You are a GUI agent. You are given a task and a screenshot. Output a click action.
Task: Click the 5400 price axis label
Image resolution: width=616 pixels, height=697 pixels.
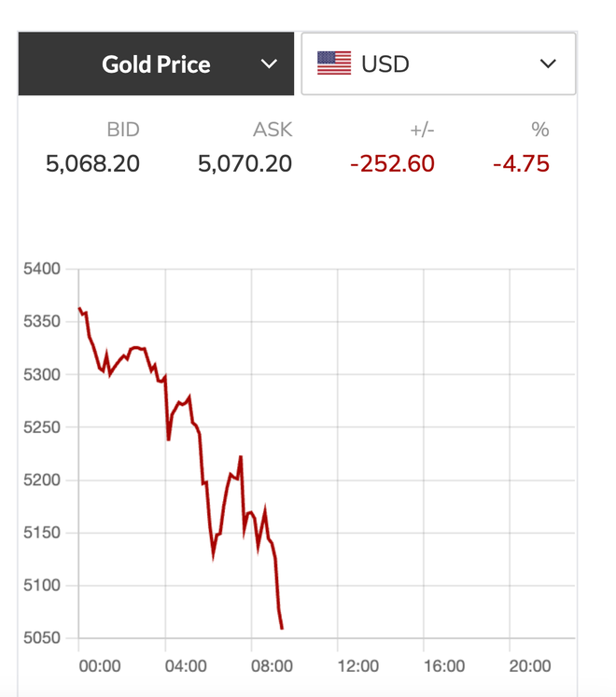point(41,270)
